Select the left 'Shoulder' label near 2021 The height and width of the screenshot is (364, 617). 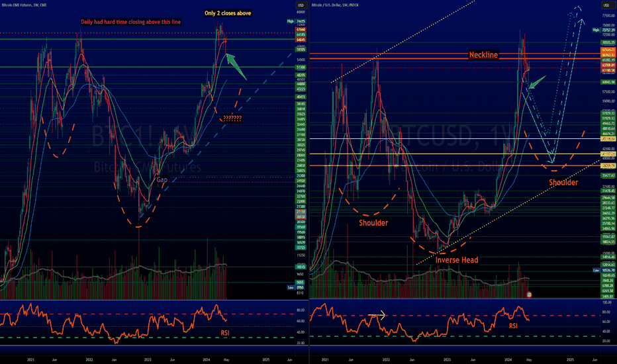373,223
